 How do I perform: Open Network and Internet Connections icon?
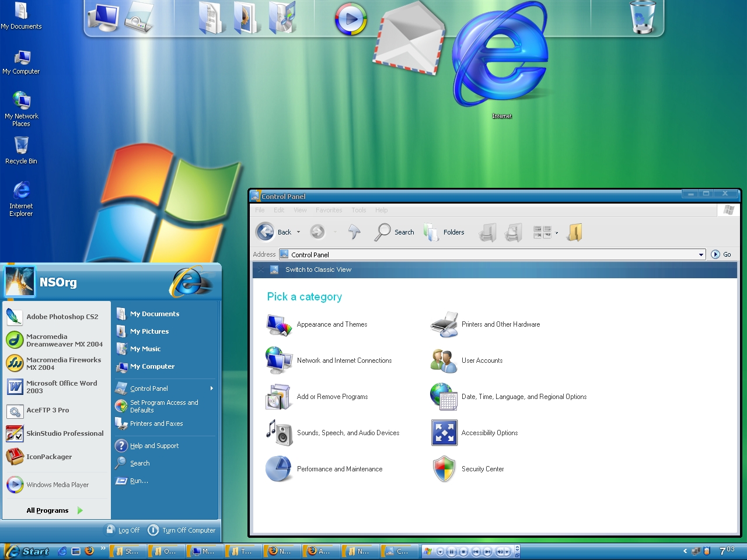(279, 360)
